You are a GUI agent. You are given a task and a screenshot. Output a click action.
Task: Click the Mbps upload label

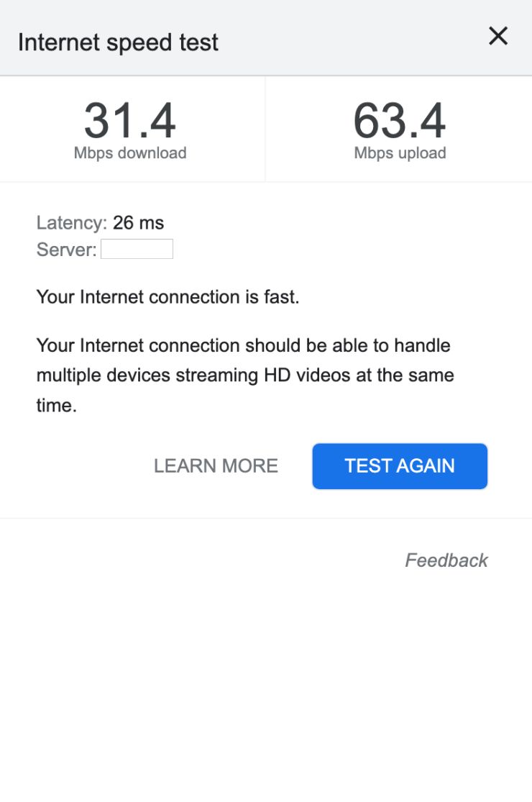[400, 153]
